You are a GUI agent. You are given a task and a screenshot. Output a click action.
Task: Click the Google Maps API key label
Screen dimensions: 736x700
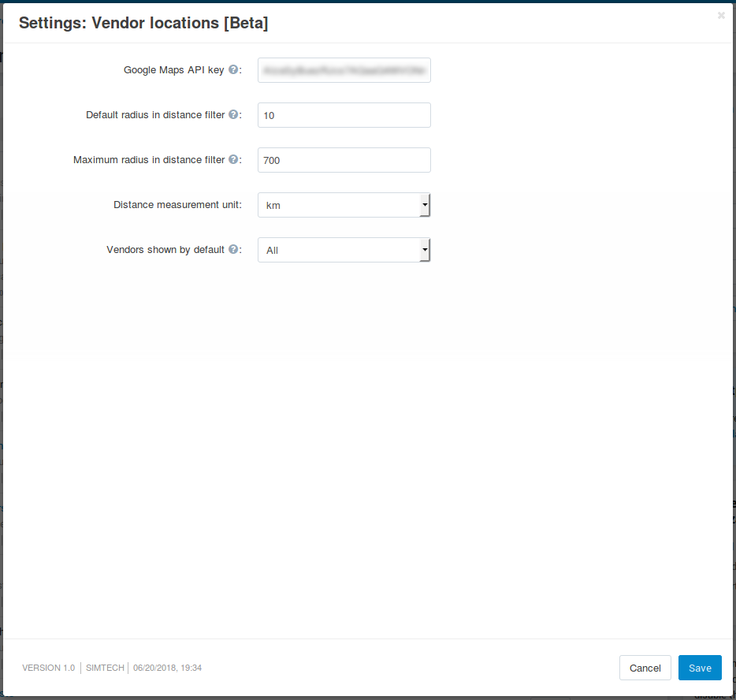coord(173,70)
